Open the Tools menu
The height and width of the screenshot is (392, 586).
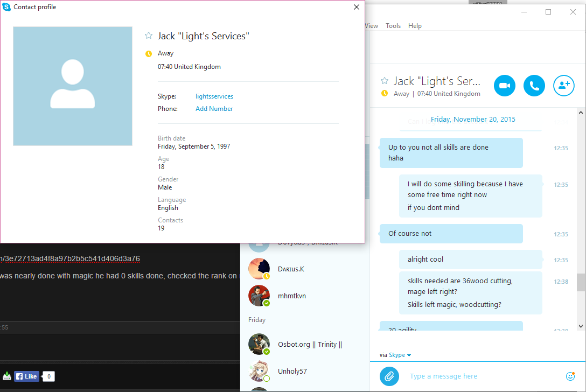click(393, 26)
